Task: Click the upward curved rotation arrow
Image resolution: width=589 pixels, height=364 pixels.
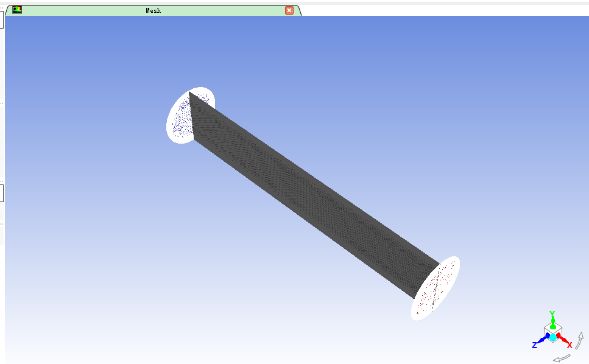Action: (x=580, y=340)
